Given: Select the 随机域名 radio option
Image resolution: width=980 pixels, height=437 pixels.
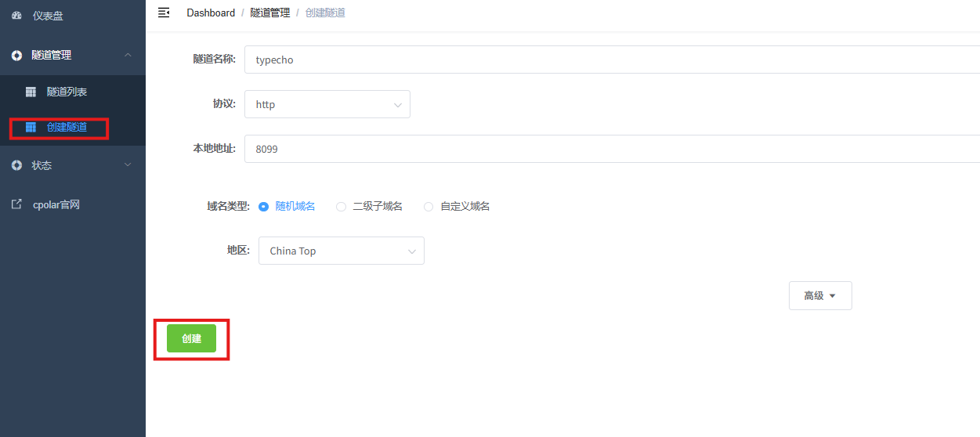Looking at the screenshot, I should [x=263, y=207].
